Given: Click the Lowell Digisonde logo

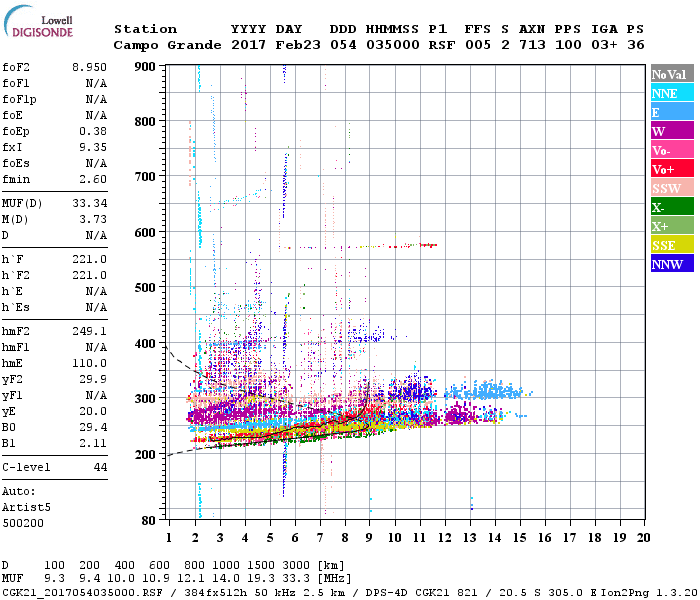Looking at the screenshot, I should (x=38, y=21).
